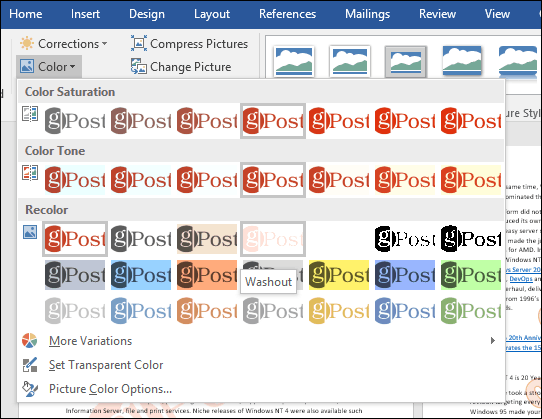The height and width of the screenshot is (419, 542).
Task: Apply the dark periwinkle-blue recolor swatch
Action: (x=405, y=275)
